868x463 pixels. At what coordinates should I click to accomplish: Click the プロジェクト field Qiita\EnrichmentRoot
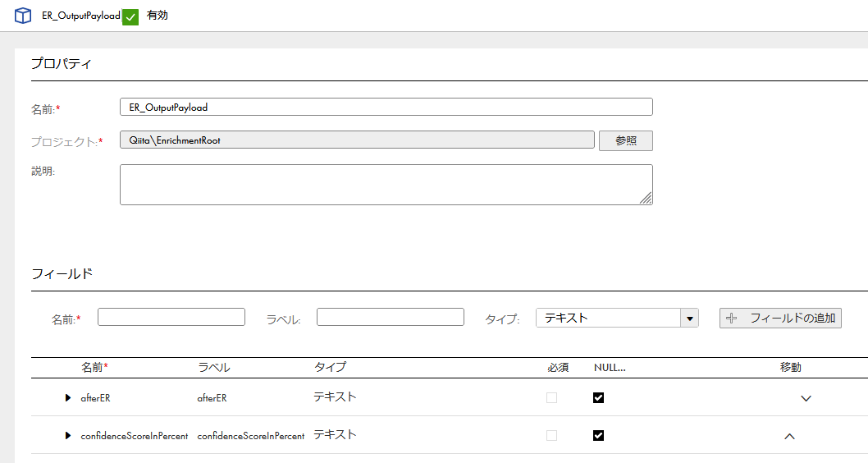[357, 140]
